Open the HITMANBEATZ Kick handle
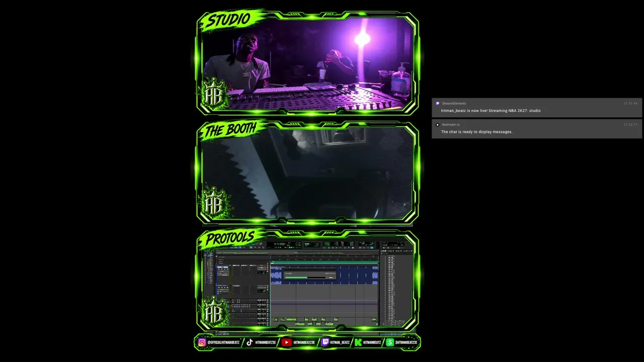The width and height of the screenshot is (644, 362). 372,342
